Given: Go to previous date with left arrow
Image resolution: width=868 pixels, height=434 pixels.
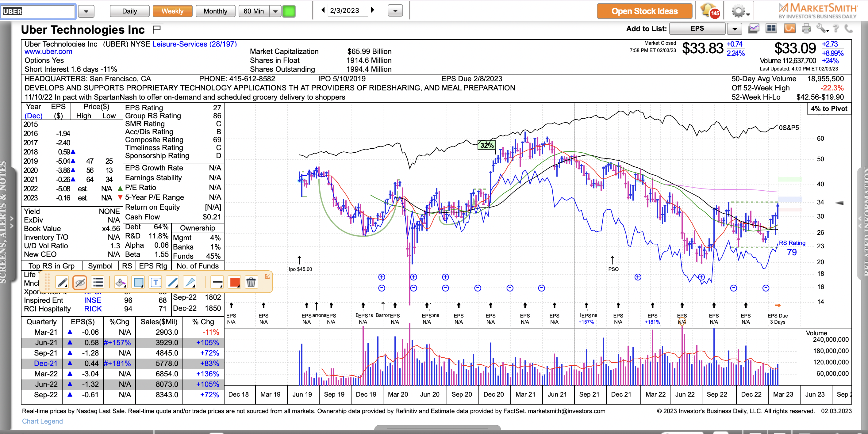Looking at the screenshot, I should 323,10.
